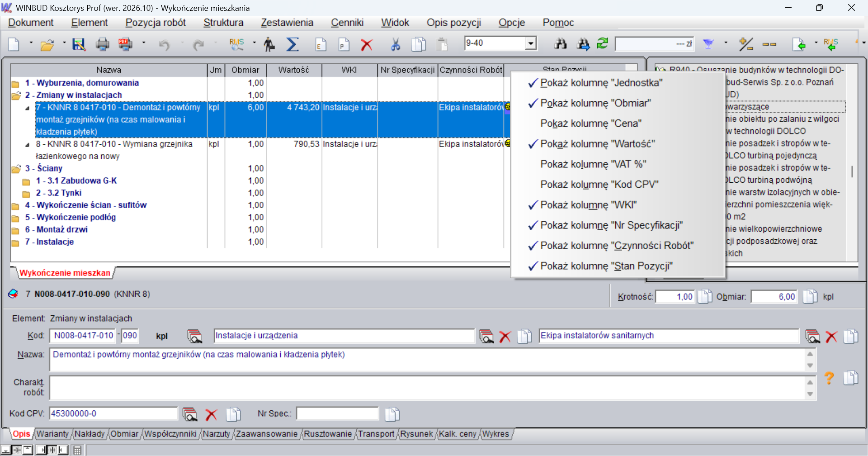Export via the PDF printer icon
Viewport: 868px width, 456px height.
coord(125,44)
